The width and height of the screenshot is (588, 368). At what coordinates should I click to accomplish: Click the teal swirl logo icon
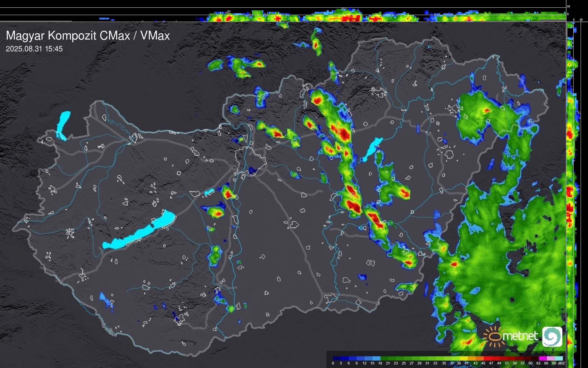tap(552, 336)
